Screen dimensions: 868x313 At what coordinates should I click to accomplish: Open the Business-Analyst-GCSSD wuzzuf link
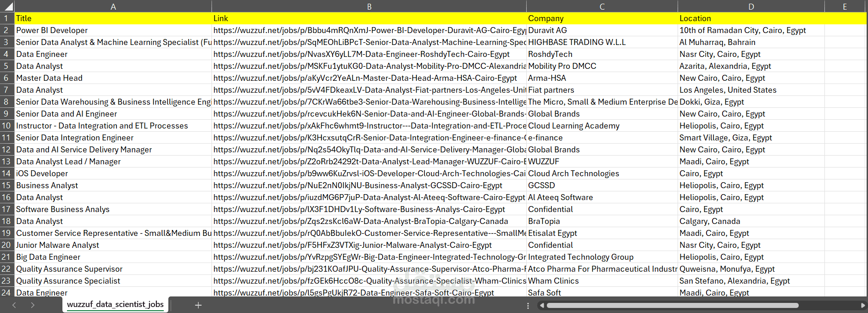click(369, 185)
